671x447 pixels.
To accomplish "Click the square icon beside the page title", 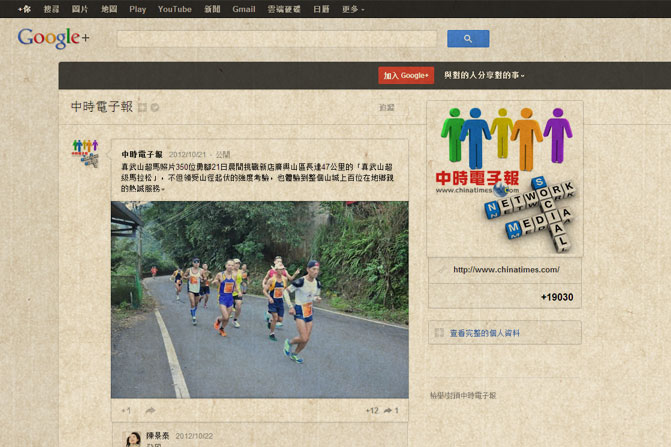I will 143,107.
